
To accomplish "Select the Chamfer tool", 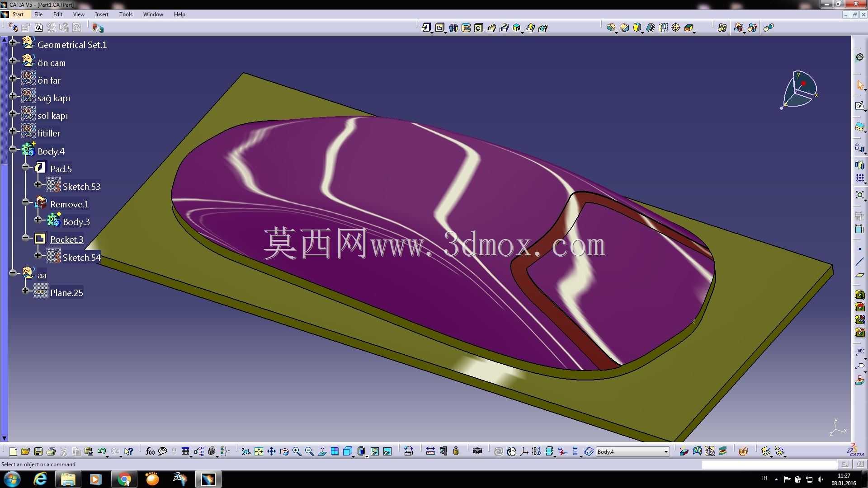I will 624,28.
